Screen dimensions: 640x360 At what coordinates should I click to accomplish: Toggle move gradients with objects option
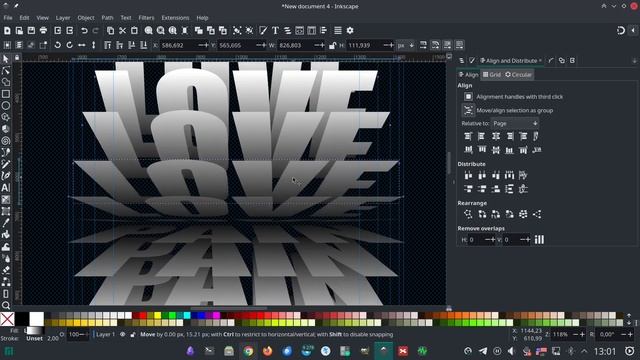tap(447, 45)
